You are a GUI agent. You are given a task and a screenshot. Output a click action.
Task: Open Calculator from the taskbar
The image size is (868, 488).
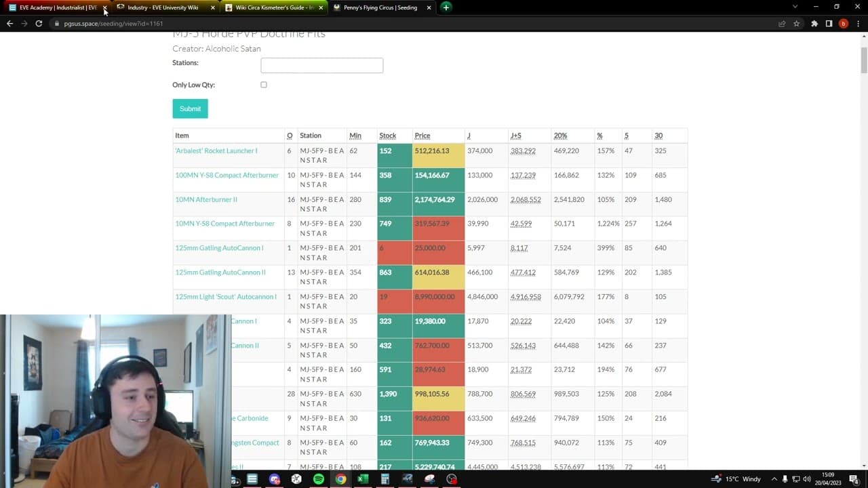pyautogui.click(x=384, y=479)
